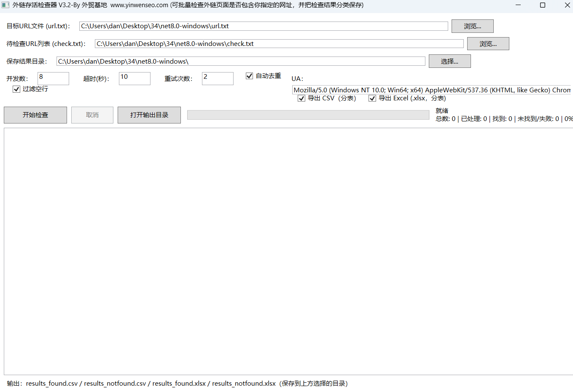Click browse button for target URL file
573x392 pixels.
(472, 26)
